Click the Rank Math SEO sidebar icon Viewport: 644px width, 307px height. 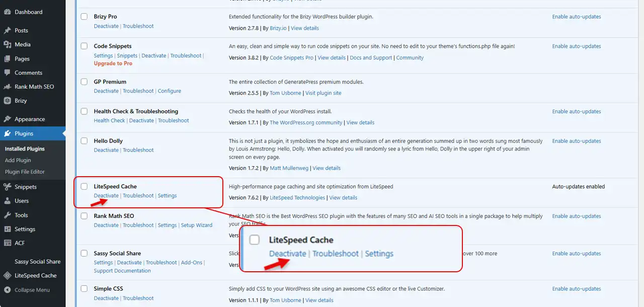click(x=7, y=87)
